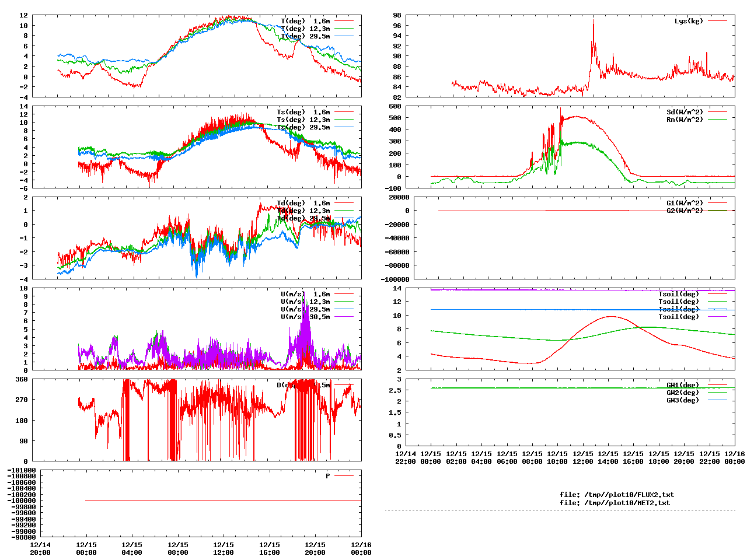Click the '12/15 14:00' x-axis label
The image size is (747, 560).
[608, 457]
